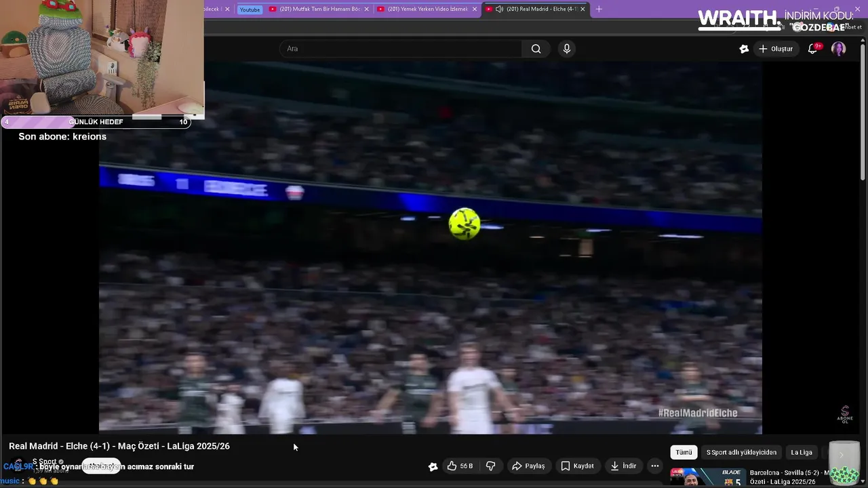Close the Real Madrid - Elche tab
Viewport: 868px width, 488px height.
[583, 9]
